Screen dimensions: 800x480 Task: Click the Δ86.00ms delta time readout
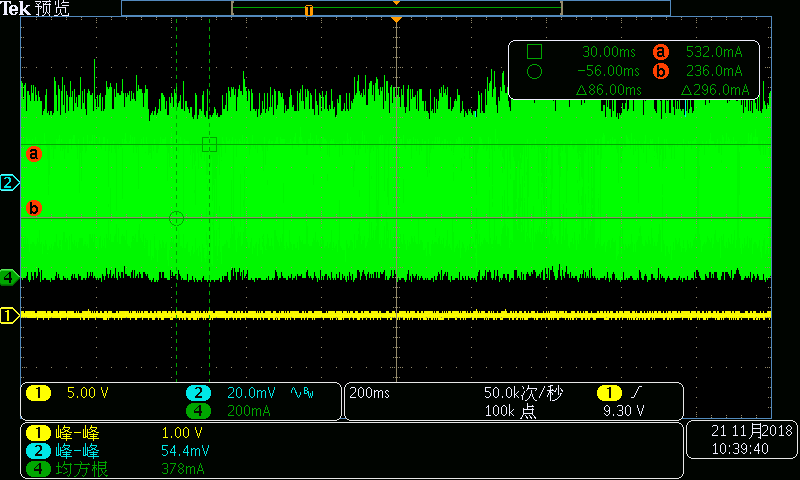[609, 90]
